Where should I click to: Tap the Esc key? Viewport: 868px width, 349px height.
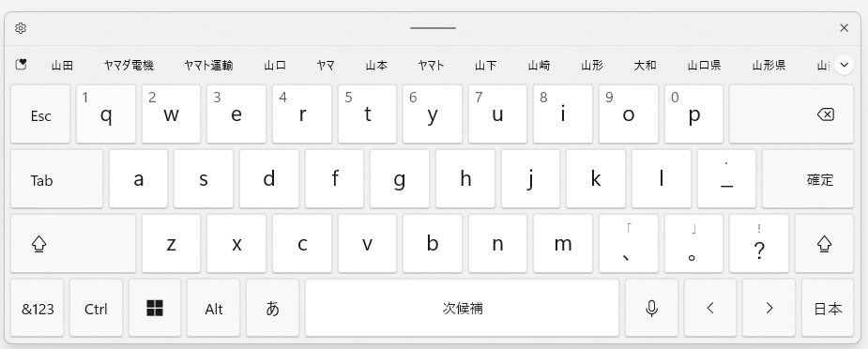click(40, 114)
